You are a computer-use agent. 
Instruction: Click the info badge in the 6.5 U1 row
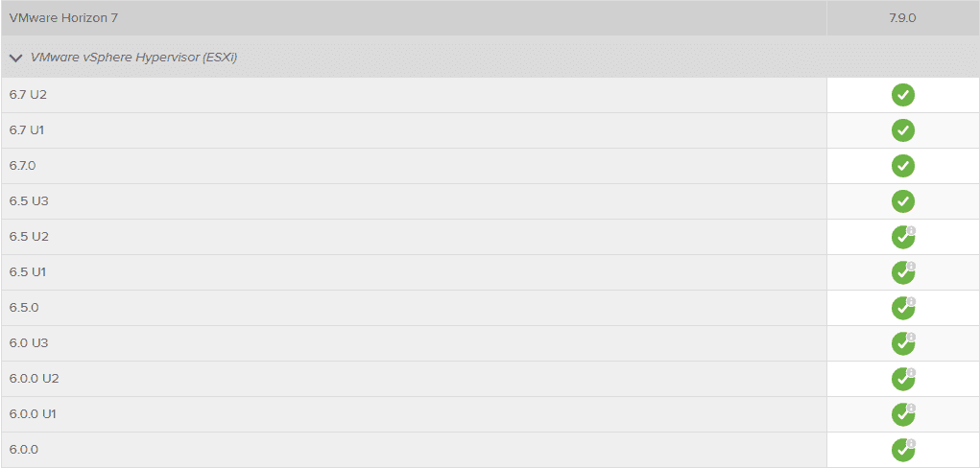911,266
